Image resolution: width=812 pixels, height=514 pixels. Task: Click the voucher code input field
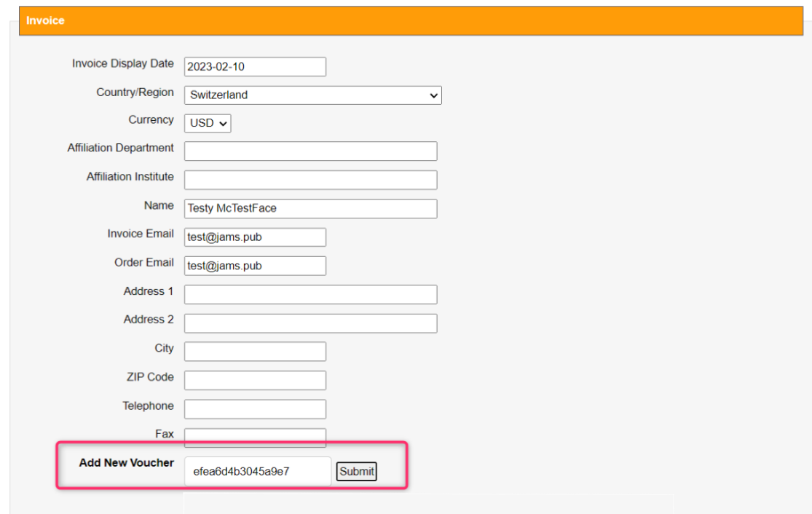point(258,472)
